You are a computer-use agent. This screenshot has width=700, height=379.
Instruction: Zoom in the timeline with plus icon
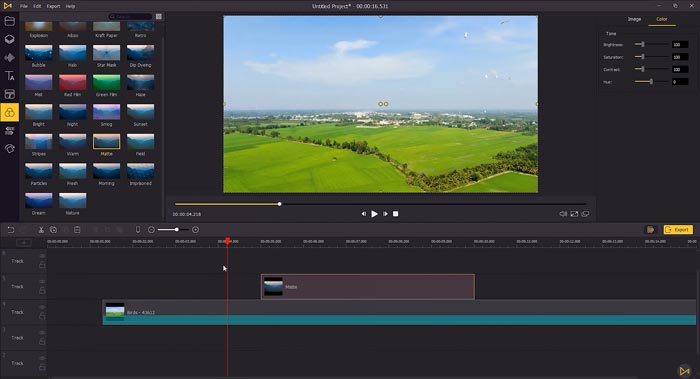(195, 229)
